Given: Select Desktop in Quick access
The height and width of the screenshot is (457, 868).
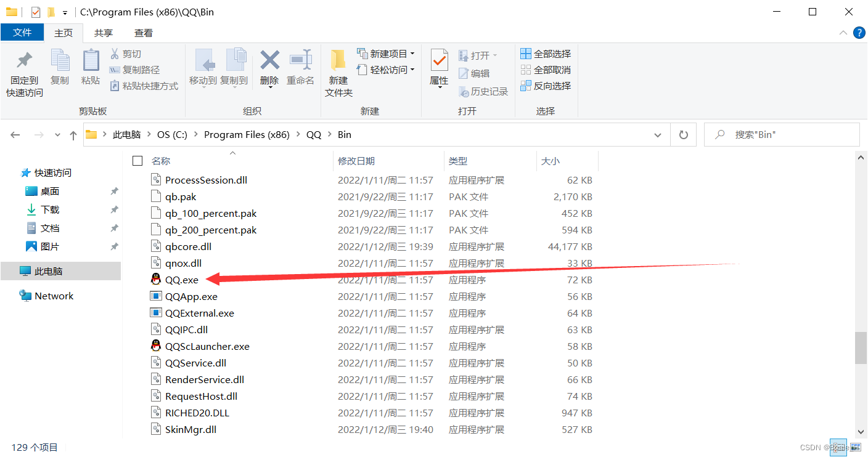Looking at the screenshot, I should click(50, 191).
